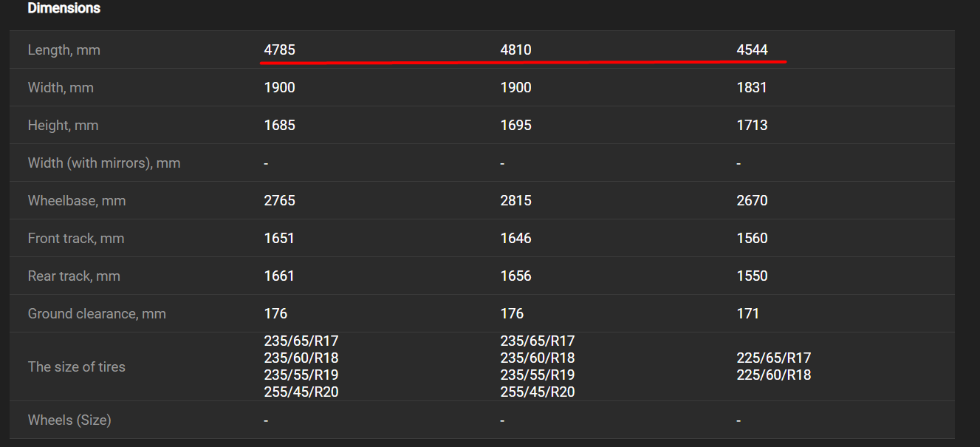980x447 pixels.
Task: Select the Width, mm row label
Action: coord(61,88)
